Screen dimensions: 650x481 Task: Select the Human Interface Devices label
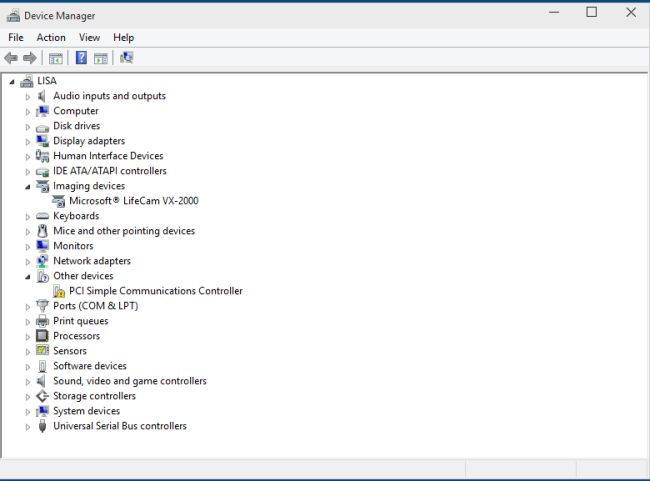tap(108, 156)
